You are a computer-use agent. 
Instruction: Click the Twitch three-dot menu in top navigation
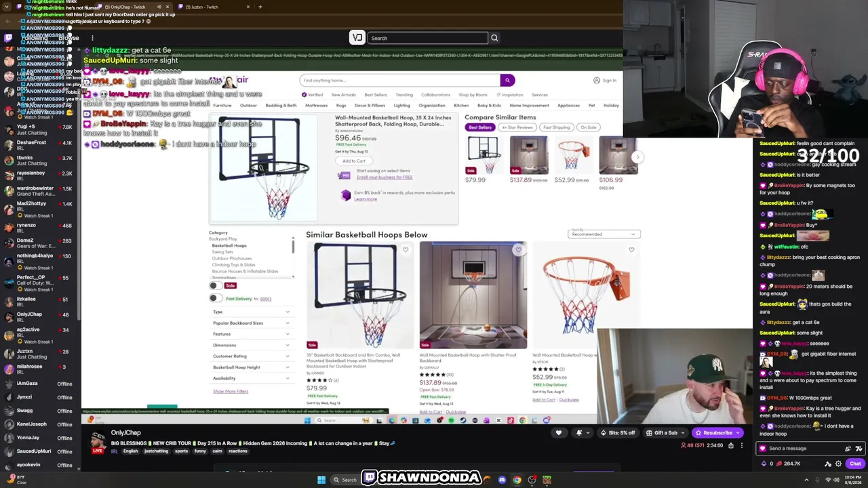point(92,38)
